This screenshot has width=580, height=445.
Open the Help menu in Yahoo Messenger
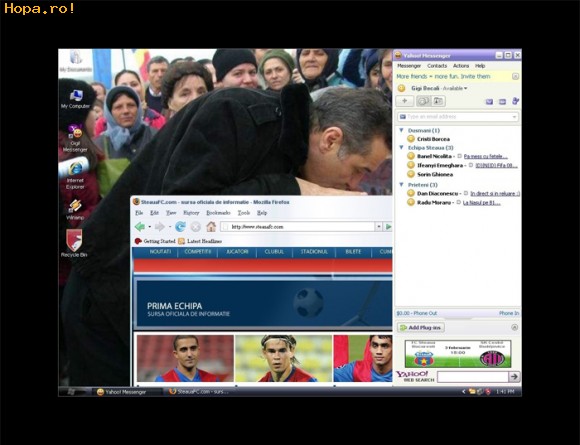click(x=480, y=66)
